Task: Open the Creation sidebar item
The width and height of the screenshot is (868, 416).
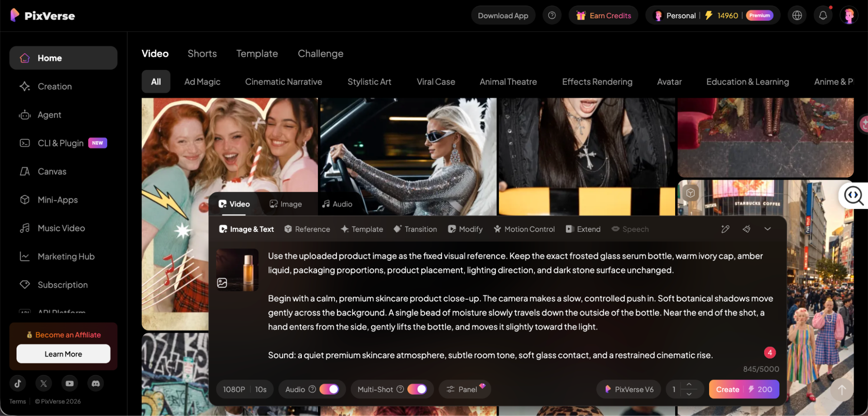Action: (x=63, y=86)
